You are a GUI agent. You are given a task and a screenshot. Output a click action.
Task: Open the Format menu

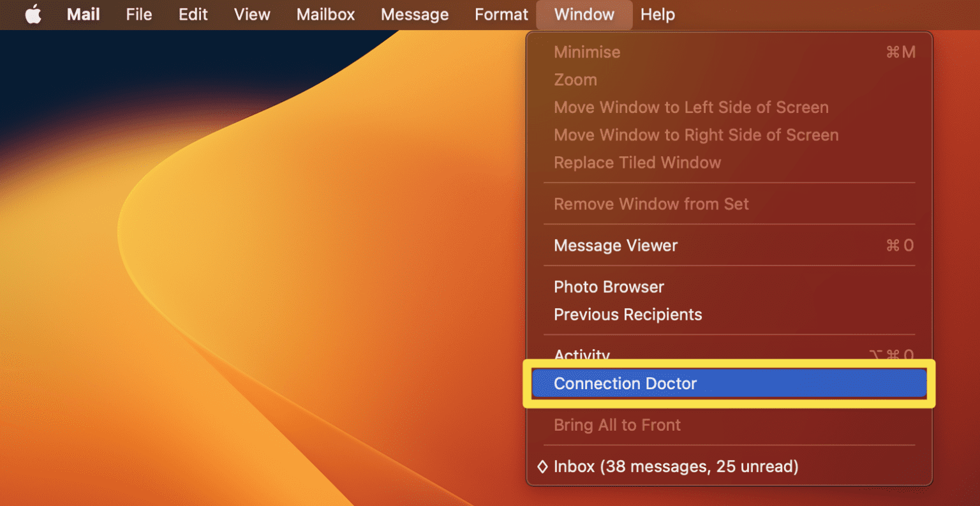[501, 14]
